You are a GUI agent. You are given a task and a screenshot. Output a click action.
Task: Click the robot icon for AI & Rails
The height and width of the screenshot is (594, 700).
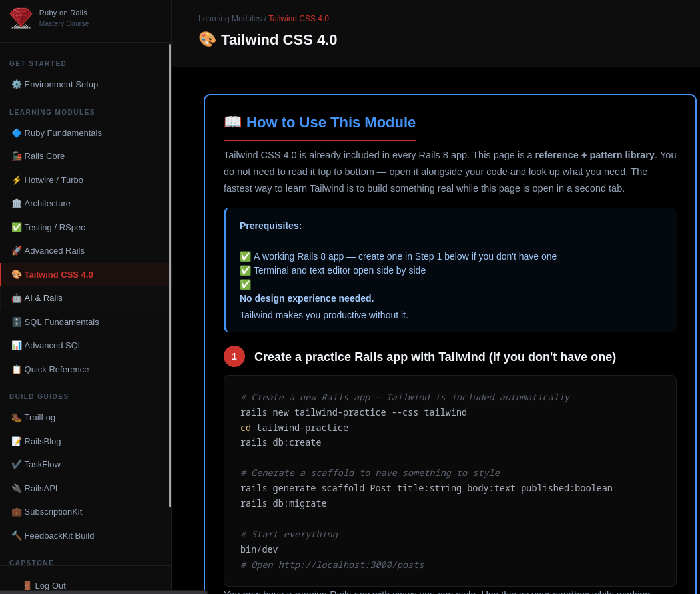click(17, 298)
